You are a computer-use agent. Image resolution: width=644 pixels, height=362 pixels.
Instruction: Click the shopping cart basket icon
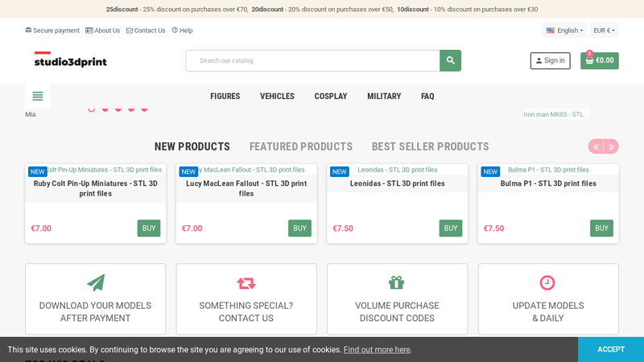click(x=589, y=60)
